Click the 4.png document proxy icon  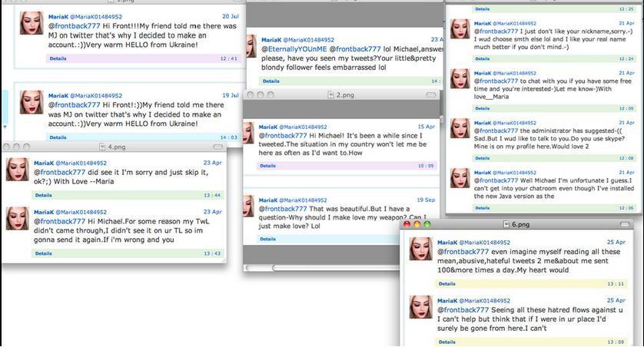pyautogui.click(x=102, y=147)
